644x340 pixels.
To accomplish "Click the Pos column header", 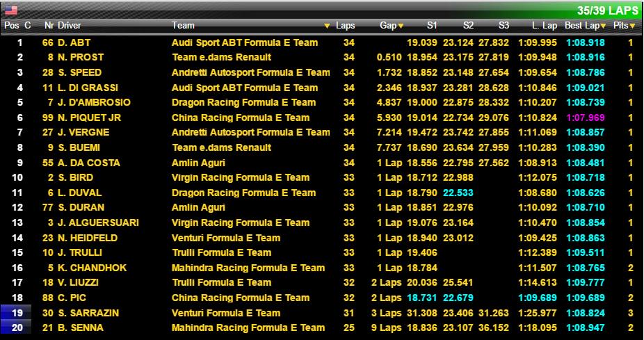I will coord(12,26).
